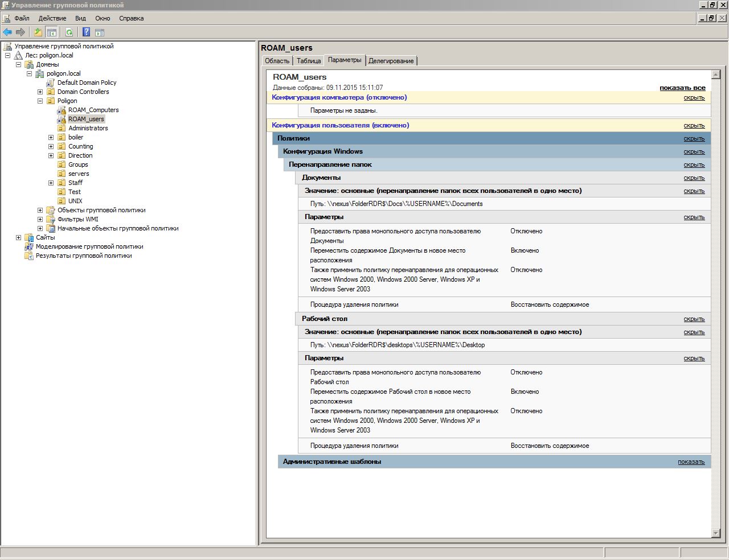729x560 pixels.
Task: Open help via the blue question-mark icon
Action: [x=87, y=32]
